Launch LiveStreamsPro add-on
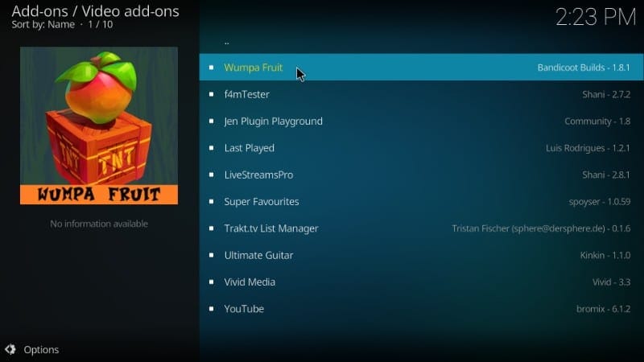This screenshot has height=362, width=644. (421, 175)
